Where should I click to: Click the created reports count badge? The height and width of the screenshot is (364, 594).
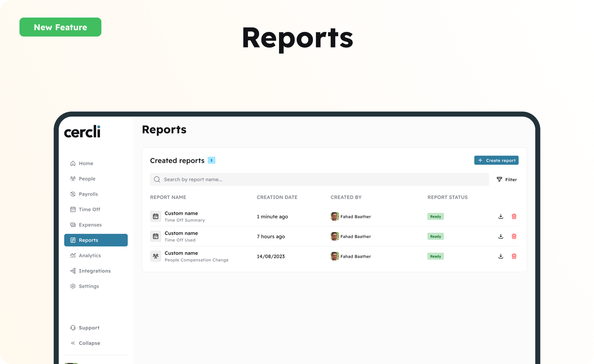click(x=211, y=160)
